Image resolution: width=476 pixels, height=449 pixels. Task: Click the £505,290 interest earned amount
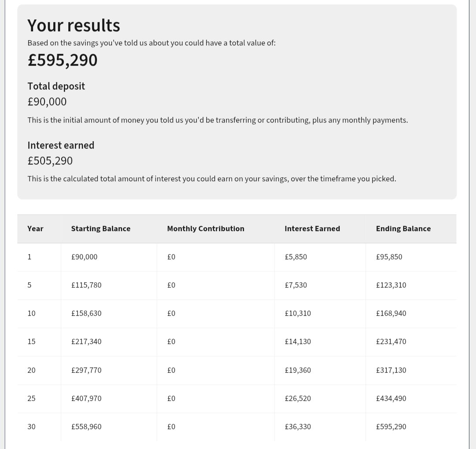[x=50, y=161]
